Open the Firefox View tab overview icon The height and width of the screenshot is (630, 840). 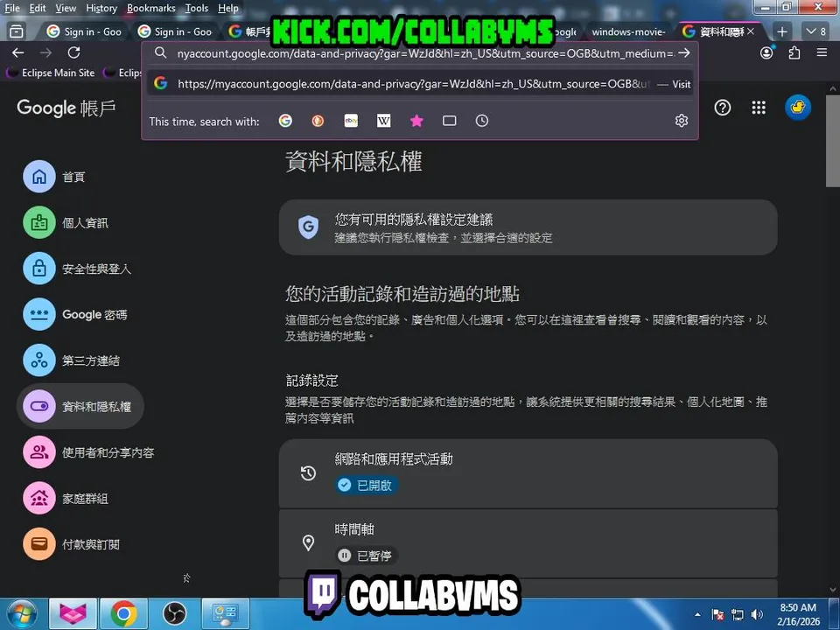[x=17, y=31]
